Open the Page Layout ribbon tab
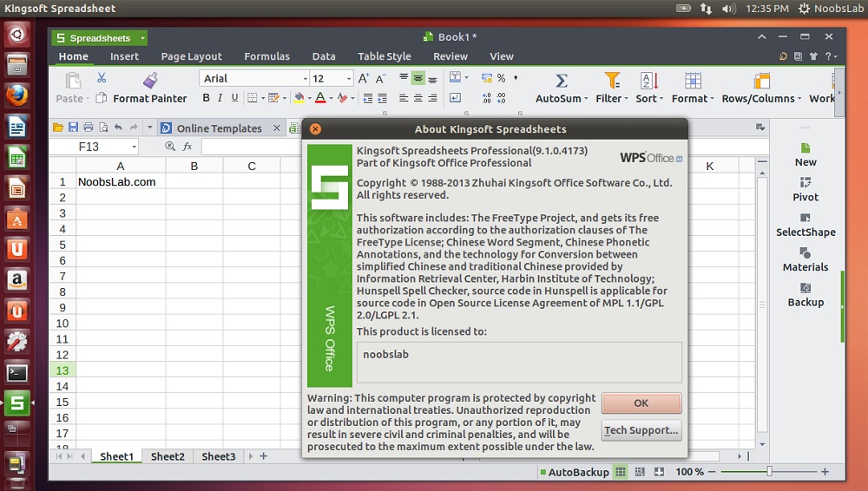Image resolution: width=868 pixels, height=491 pixels. click(x=191, y=56)
